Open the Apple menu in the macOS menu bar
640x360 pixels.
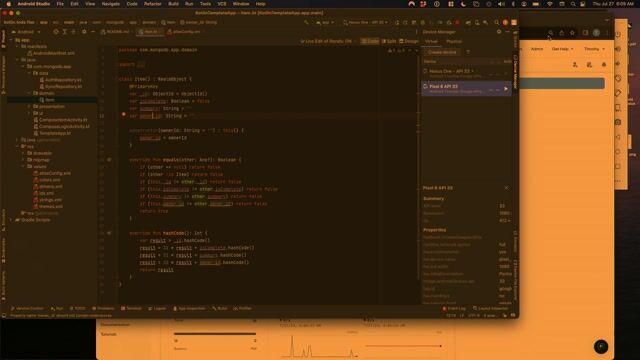pyautogui.click(x=9, y=4)
